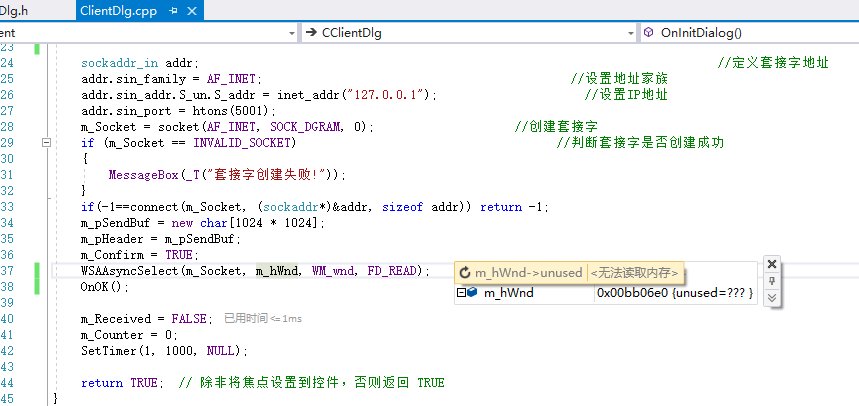Click WM_wnd in the WSAAsyncSelect call
The image size is (859, 406).
[x=333, y=271]
